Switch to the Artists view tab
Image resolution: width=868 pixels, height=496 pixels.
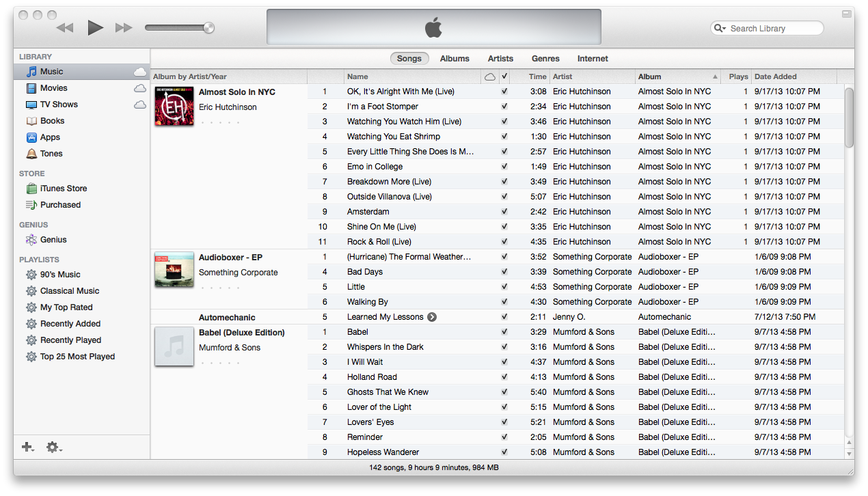(500, 59)
